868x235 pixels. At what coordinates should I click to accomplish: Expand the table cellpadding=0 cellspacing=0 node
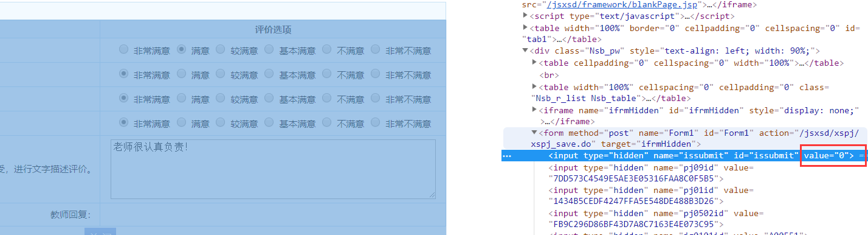pos(535,63)
